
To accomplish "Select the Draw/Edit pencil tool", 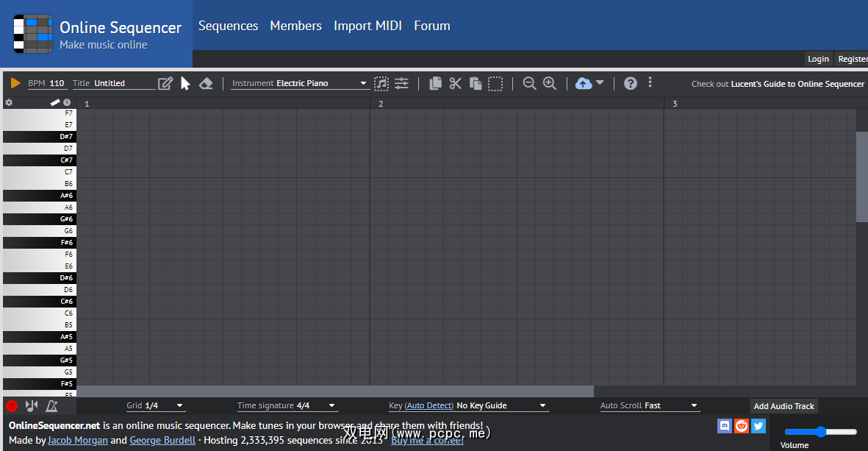I will pyautogui.click(x=165, y=83).
